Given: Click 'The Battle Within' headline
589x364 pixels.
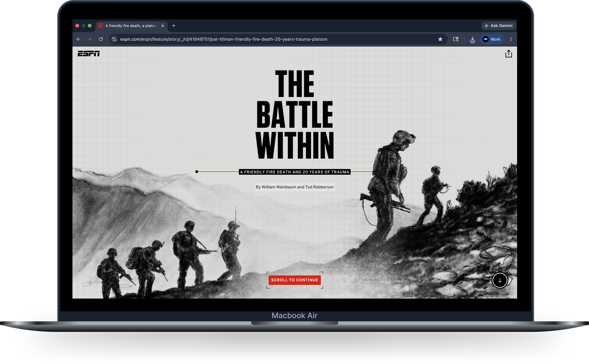Looking at the screenshot, I should pos(295,114).
